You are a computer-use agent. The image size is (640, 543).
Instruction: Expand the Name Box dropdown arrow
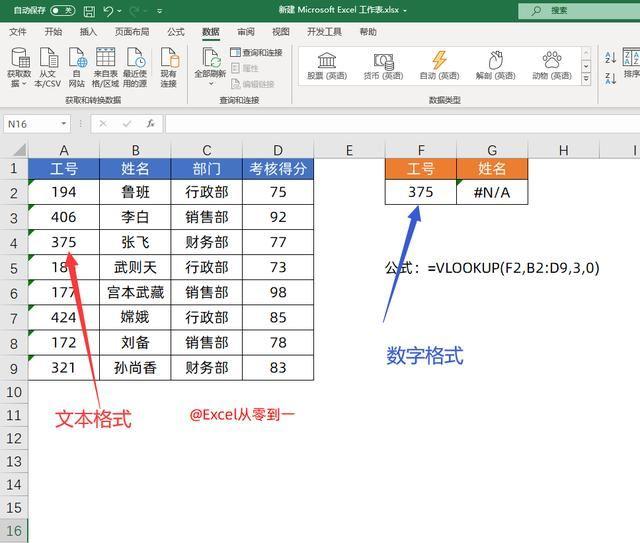(64, 123)
